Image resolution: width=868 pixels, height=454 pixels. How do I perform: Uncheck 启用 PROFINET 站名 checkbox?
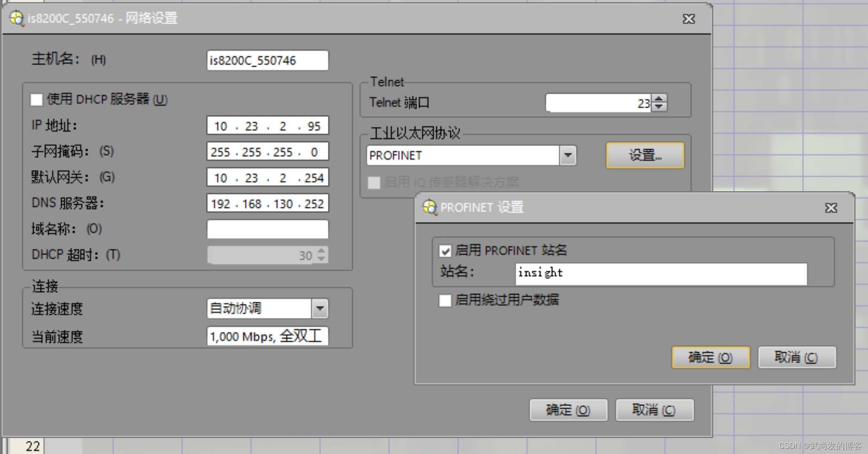click(445, 251)
